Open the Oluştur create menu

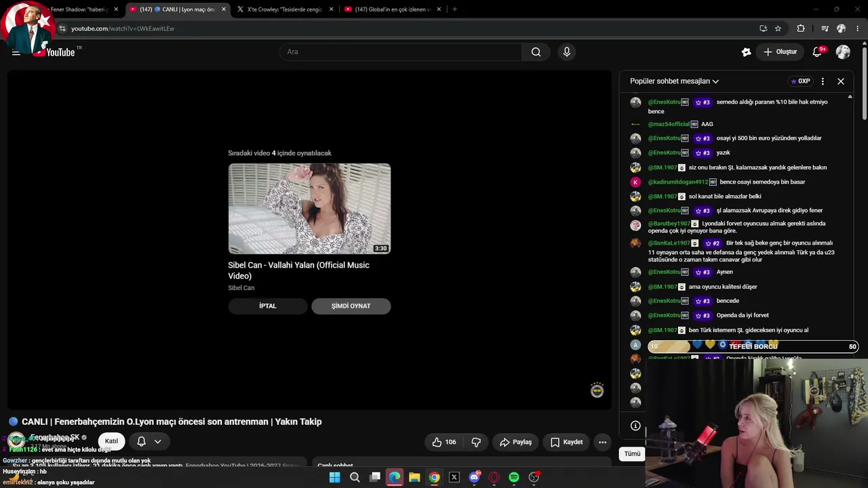point(780,52)
